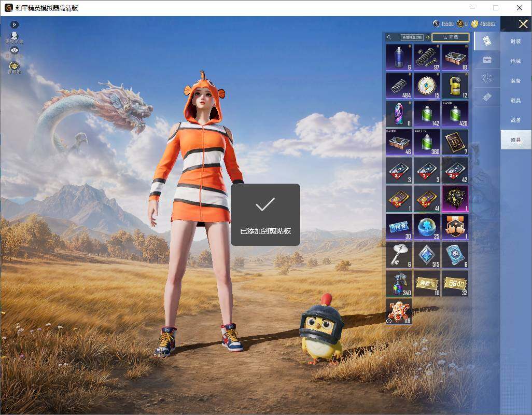Click the silver coin balance 15500

[x=443, y=24]
